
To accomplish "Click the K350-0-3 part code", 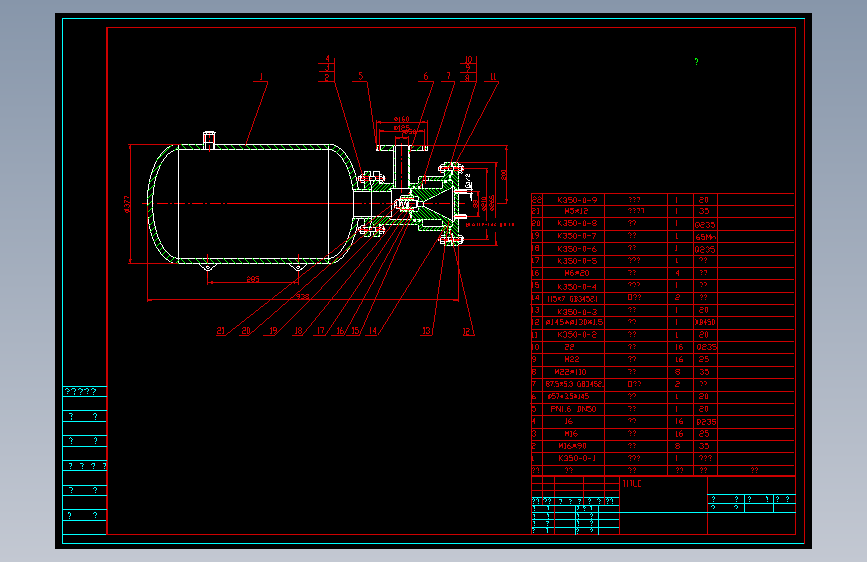I will (x=577, y=312).
